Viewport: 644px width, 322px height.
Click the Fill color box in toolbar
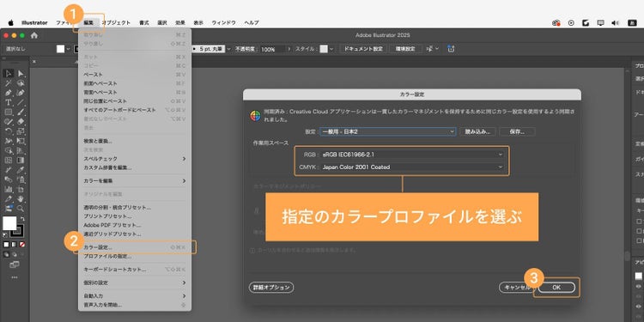coord(9,223)
